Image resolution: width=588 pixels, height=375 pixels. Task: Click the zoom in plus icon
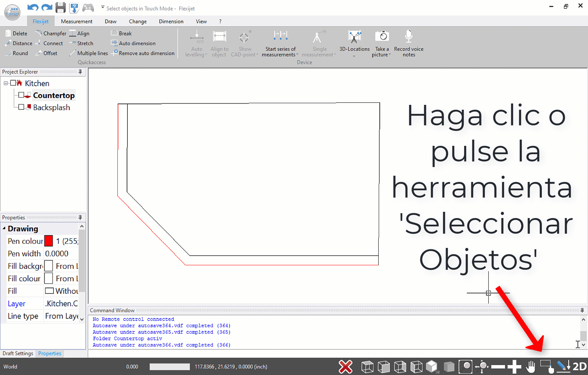pos(514,366)
